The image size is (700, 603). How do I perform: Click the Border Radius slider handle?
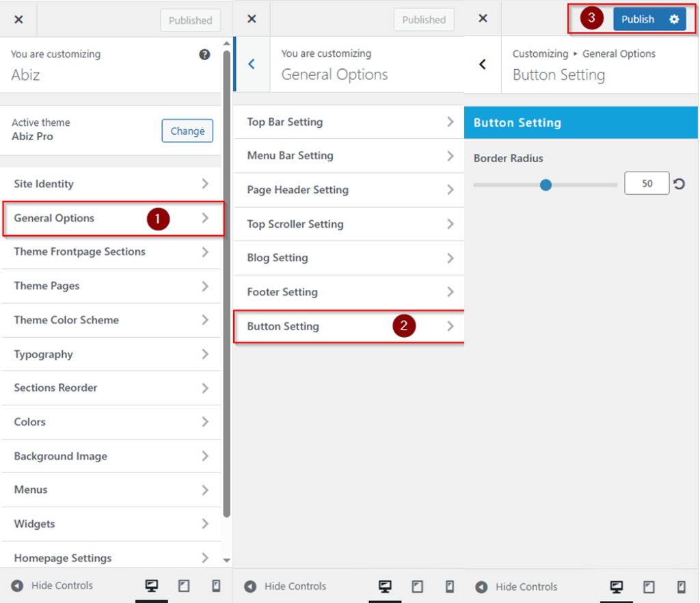coord(546,185)
